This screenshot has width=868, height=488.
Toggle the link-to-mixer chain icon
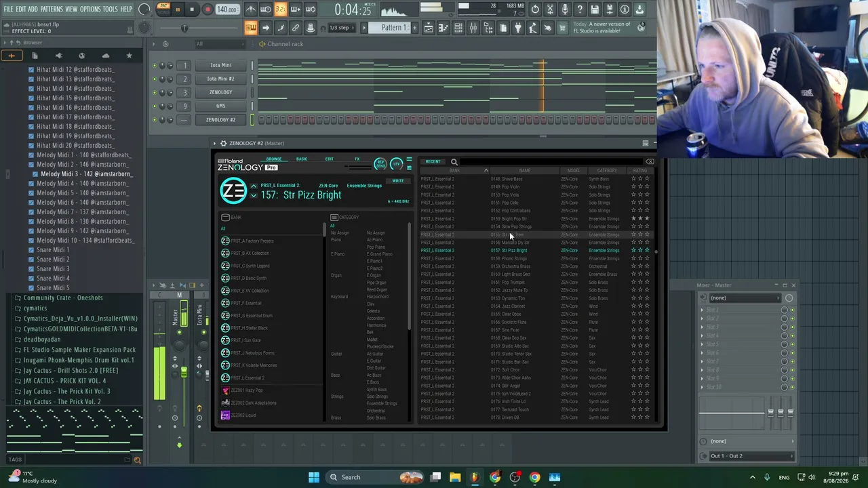tap(296, 28)
